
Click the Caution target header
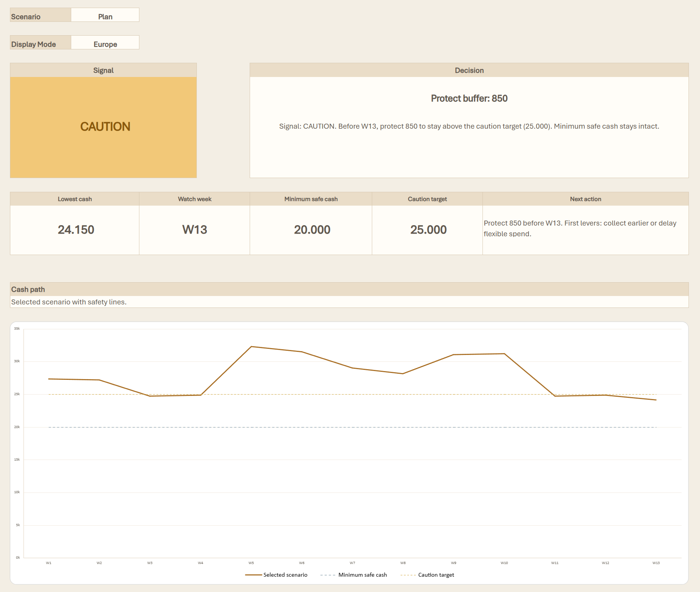point(427,199)
